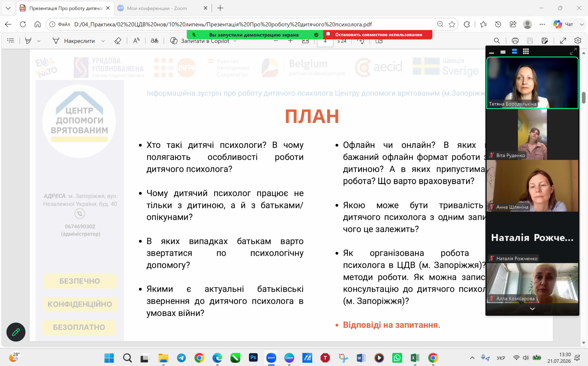Screen dimensions: 588x366
Task: Click the address bar file path
Action: pyautogui.click(x=223, y=24)
